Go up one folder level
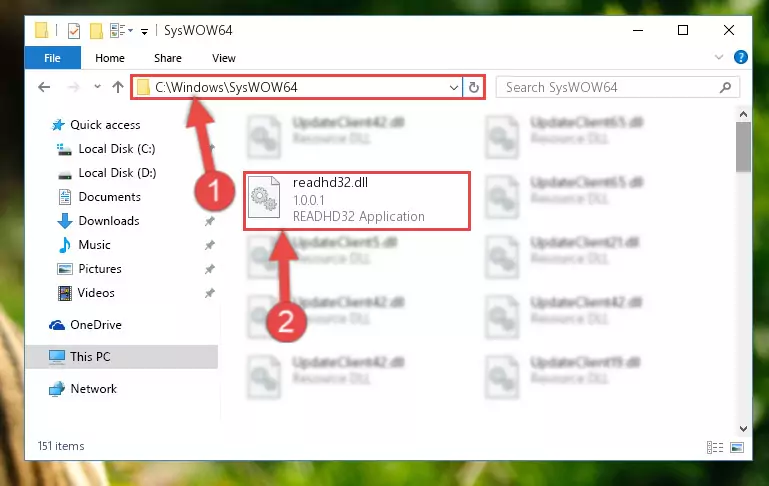The height and width of the screenshot is (486, 769). coord(118,87)
